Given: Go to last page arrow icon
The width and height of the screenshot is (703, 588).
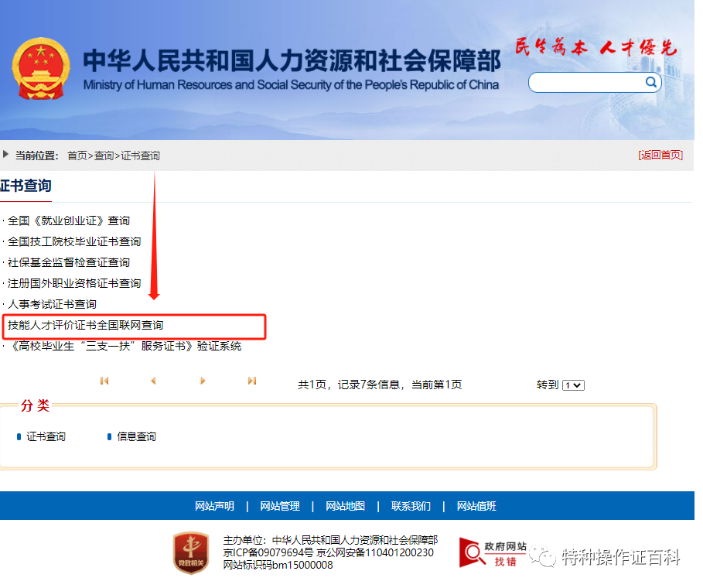Looking at the screenshot, I should point(252,381).
